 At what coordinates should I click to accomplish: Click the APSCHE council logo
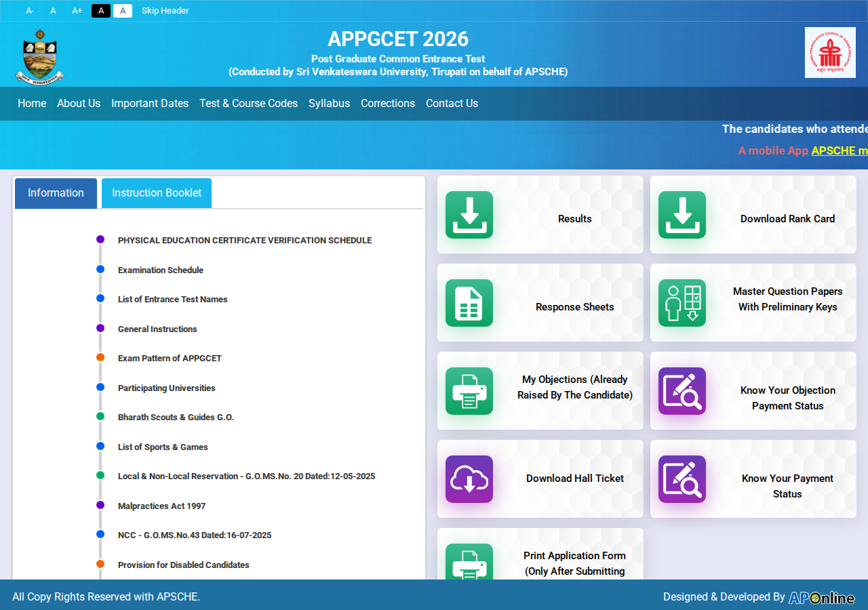(830, 53)
